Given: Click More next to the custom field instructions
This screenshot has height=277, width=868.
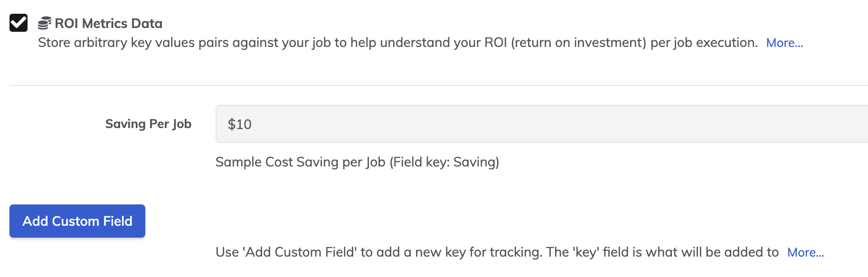Looking at the screenshot, I should tap(805, 252).
